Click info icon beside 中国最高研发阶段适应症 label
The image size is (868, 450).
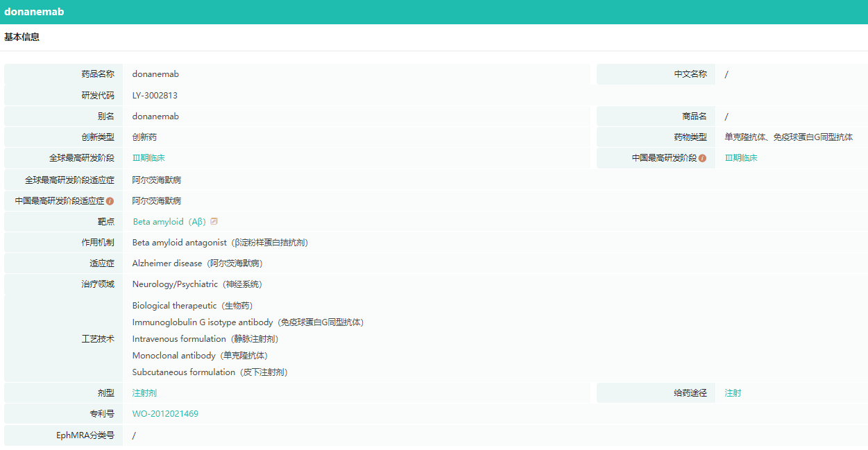110,201
